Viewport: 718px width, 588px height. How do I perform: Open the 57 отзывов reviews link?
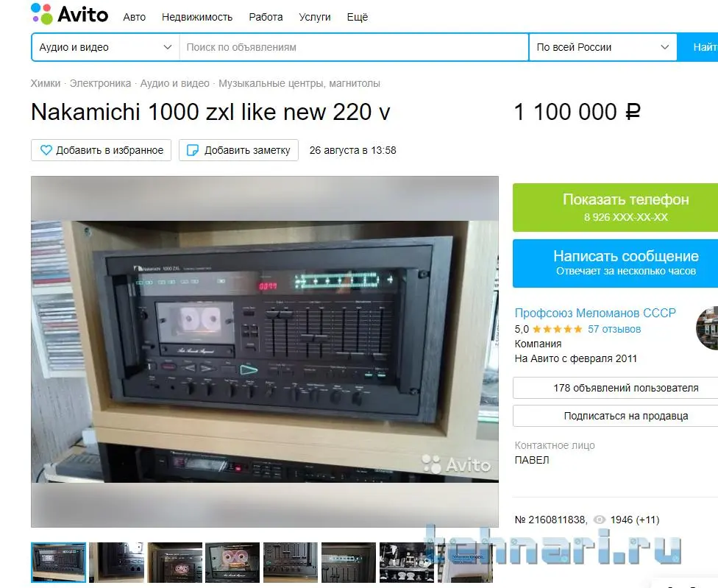tap(614, 329)
